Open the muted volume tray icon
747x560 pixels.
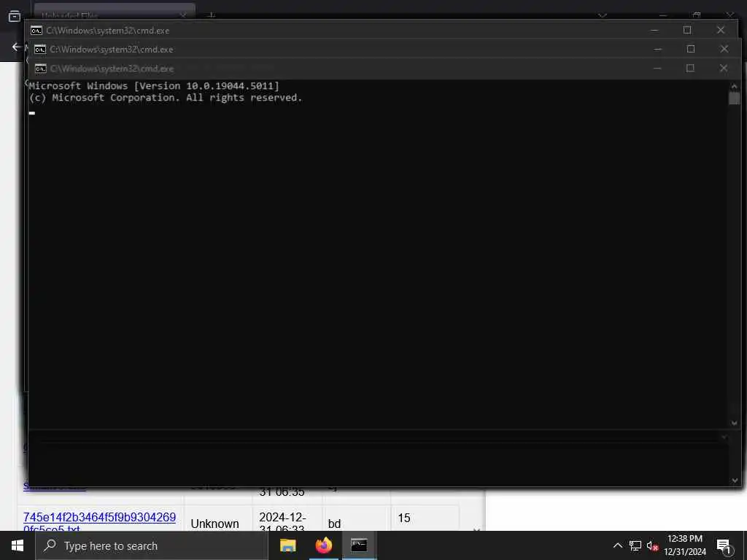pyautogui.click(x=653, y=545)
